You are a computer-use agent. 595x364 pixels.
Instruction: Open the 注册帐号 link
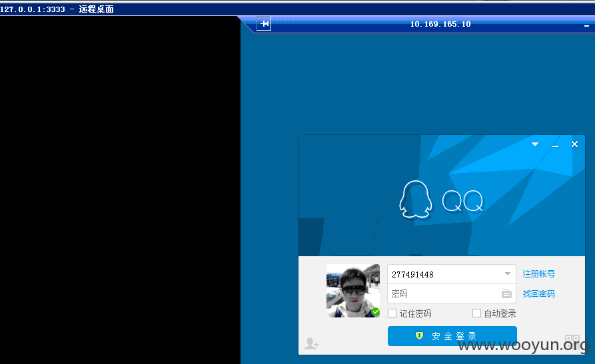click(539, 273)
